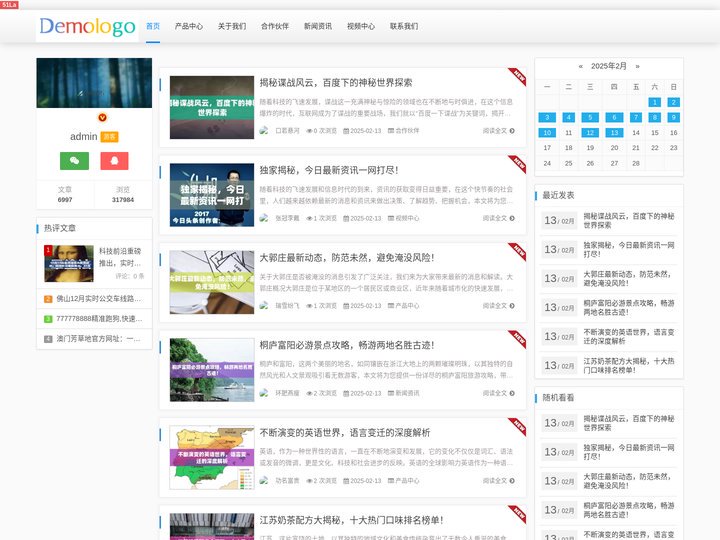This screenshot has height=540, width=720.
Task: Click author avatar icon of 大郭庄 article
Action: pyautogui.click(x=264, y=305)
